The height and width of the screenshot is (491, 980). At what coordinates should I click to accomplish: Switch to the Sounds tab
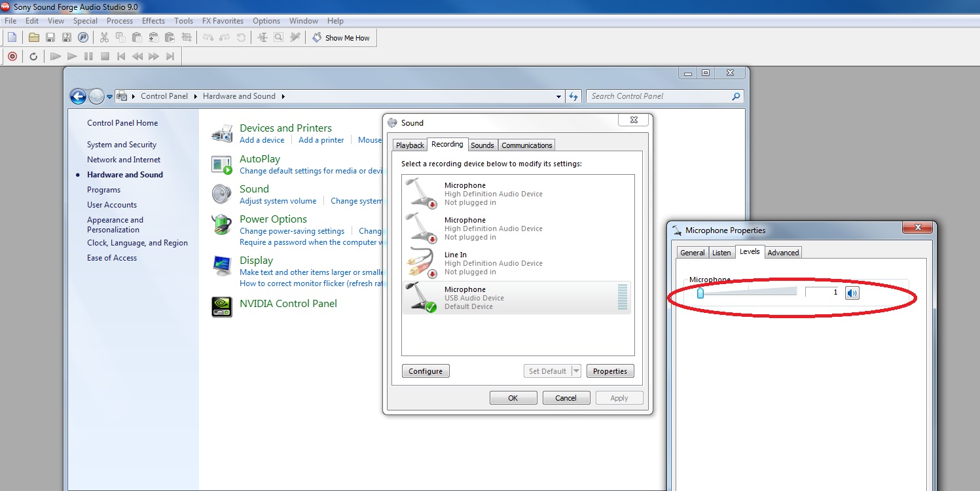tap(482, 145)
